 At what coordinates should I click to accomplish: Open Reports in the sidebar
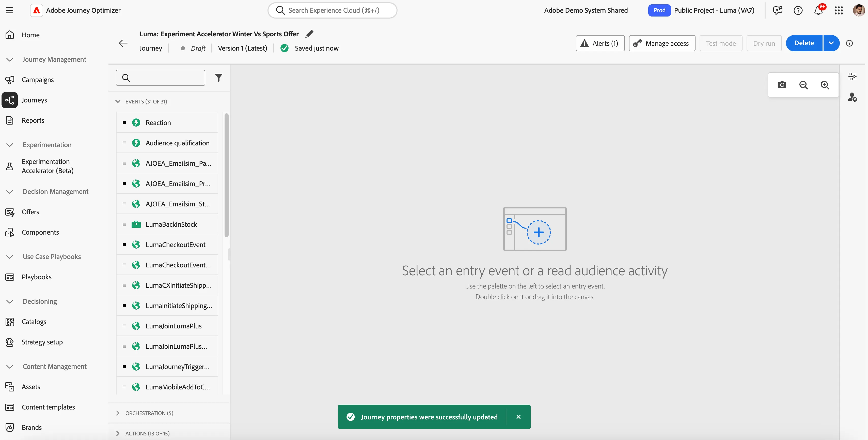coord(33,120)
